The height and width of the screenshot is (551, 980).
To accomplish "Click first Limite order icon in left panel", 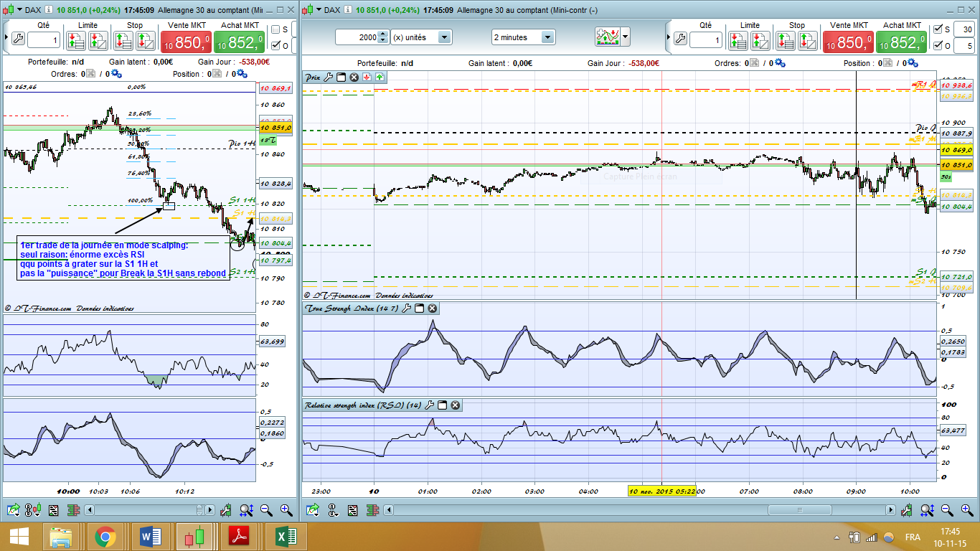I will click(77, 42).
